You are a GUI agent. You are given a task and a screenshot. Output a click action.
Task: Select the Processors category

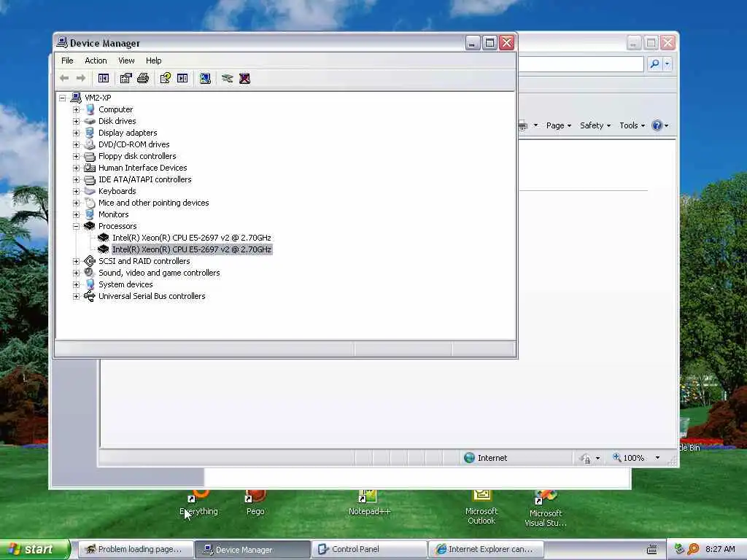117,226
